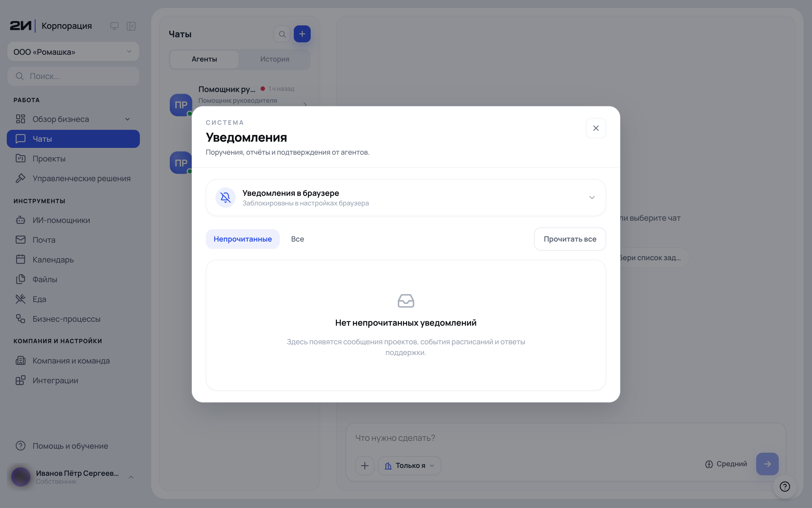Click the Календарь icon
812x508 pixels.
(21, 259)
